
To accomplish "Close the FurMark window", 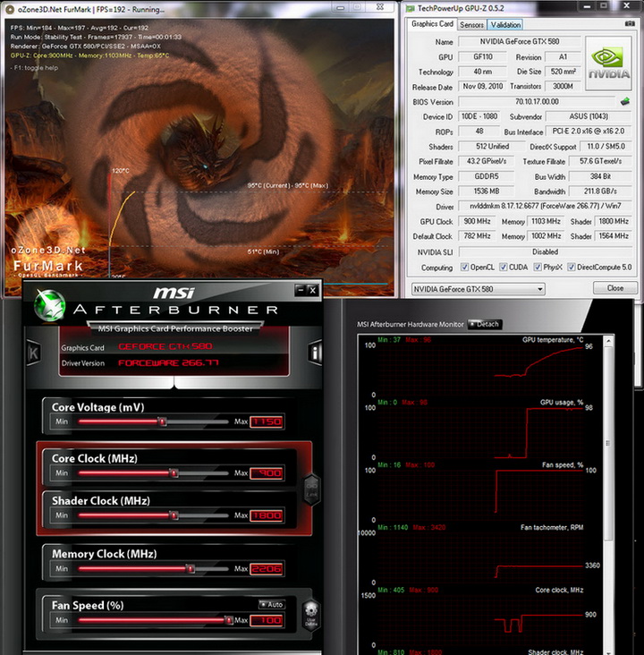I will (x=379, y=6).
